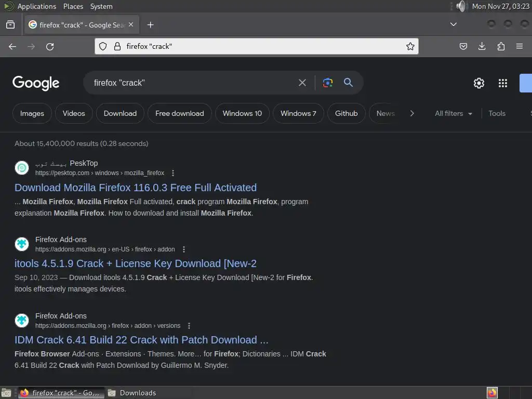This screenshot has width=532, height=399.
Task: Click the system volume icon
Action: tap(461, 6)
